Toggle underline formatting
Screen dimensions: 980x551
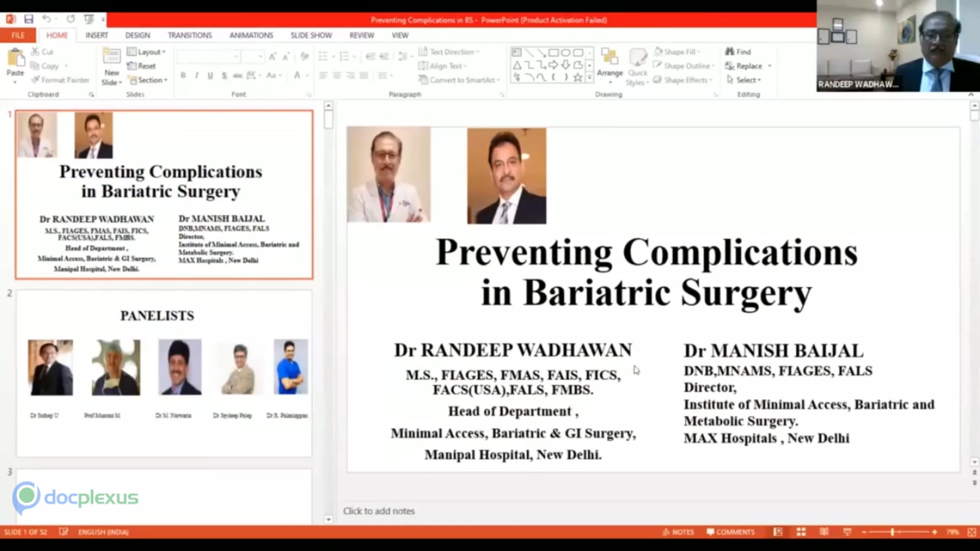point(210,76)
